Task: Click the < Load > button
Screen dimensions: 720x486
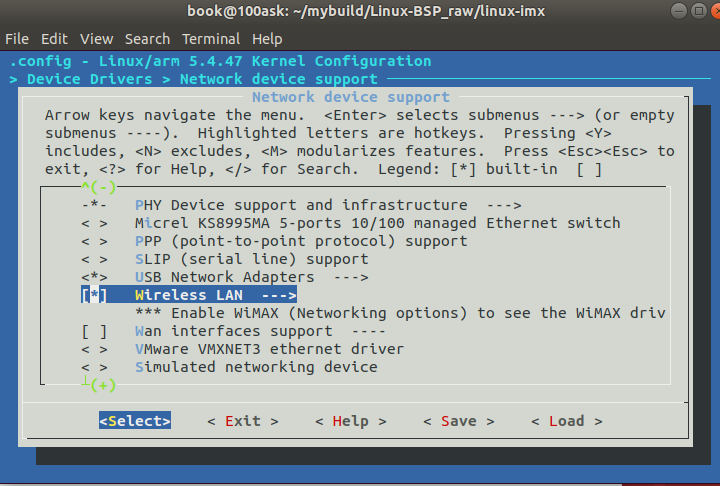Action: point(567,421)
